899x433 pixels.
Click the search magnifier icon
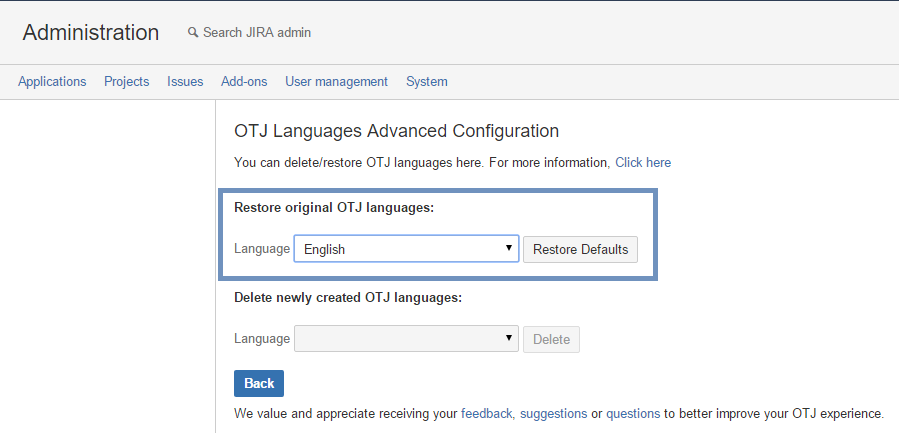[x=193, y=33]
